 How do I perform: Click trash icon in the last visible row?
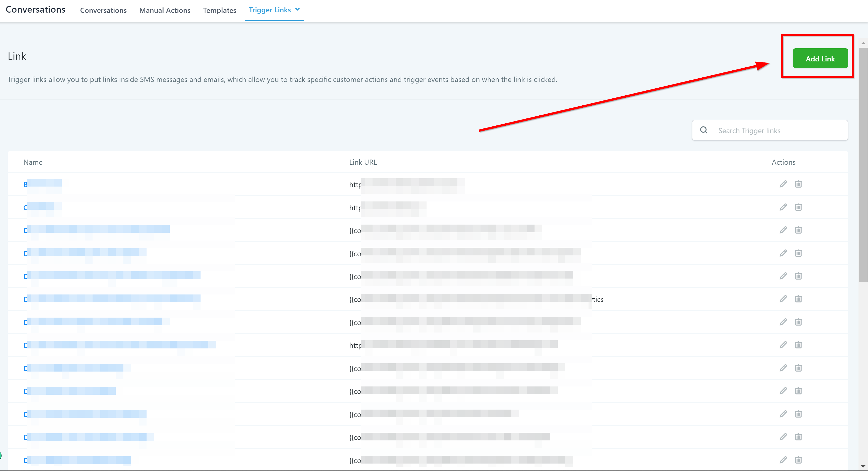[798, 460]
